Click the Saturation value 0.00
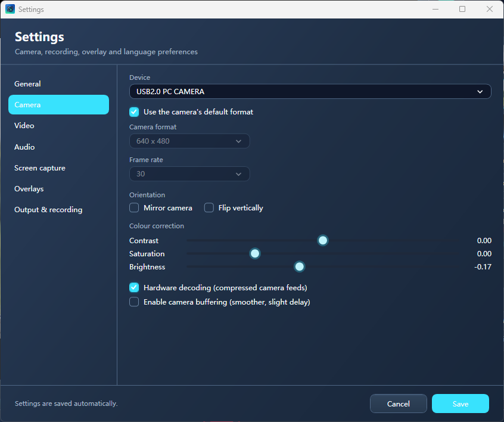Image resolution: width=504 pixels, height=422 pixels. 484,254
